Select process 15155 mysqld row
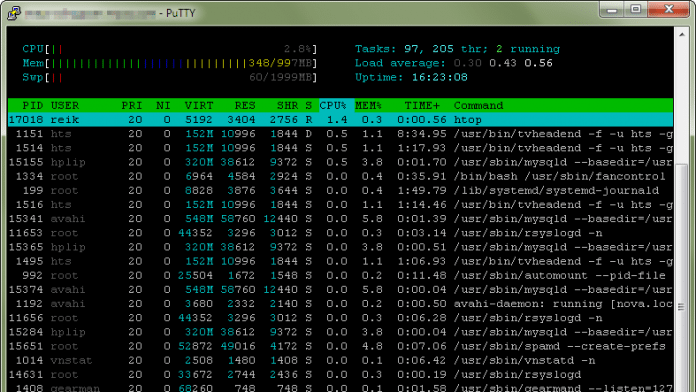 [x=340, y=162]
